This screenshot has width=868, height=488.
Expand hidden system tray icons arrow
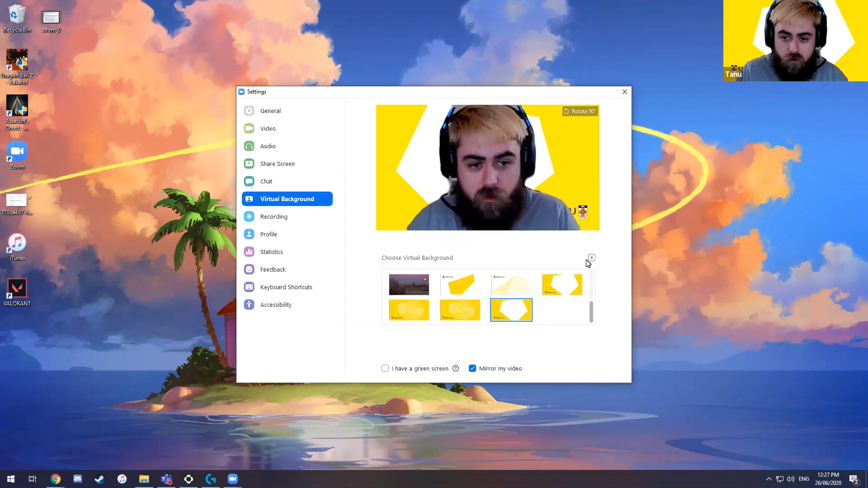pos(769,479)
